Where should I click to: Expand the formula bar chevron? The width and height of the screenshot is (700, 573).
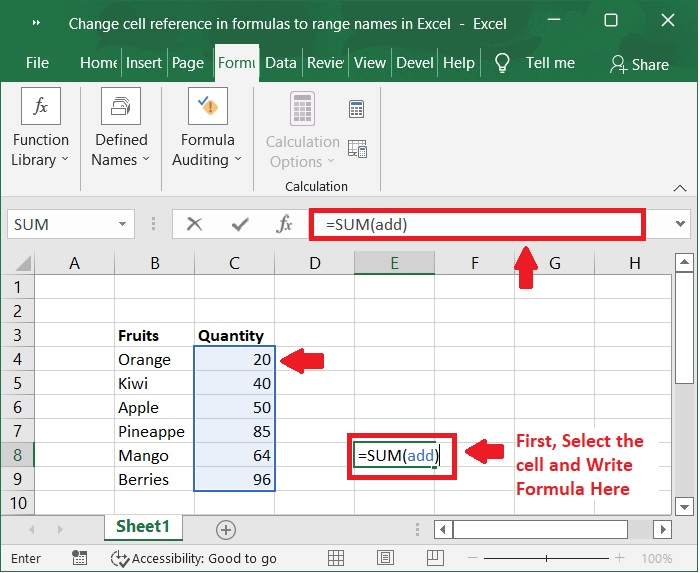(681, 224)
